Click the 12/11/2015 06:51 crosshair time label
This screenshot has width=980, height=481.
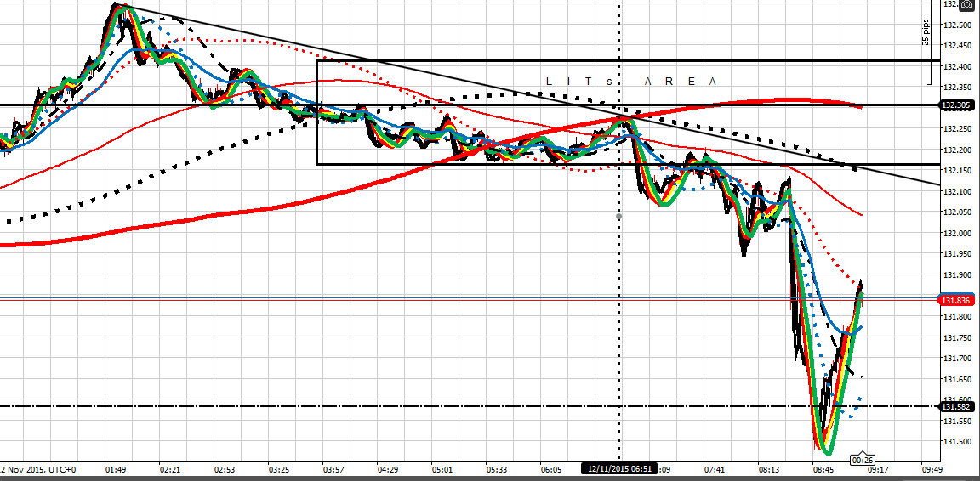[x=619, y=468]
